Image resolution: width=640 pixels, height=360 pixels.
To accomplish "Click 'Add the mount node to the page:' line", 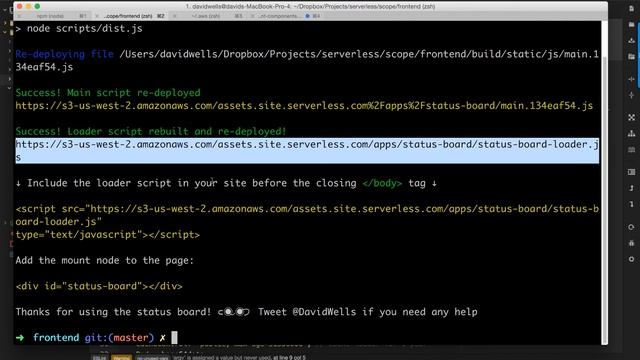I will (x=104, y=260).
